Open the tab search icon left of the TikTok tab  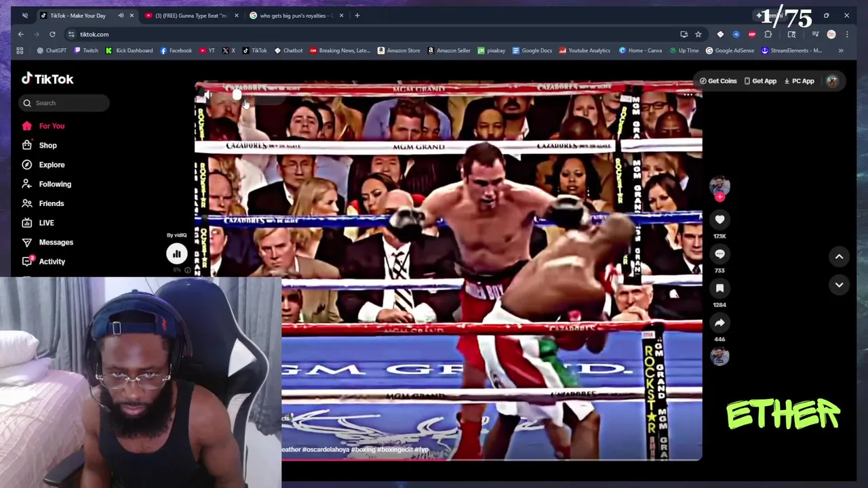pyautogui.click(x=25, y=15)
